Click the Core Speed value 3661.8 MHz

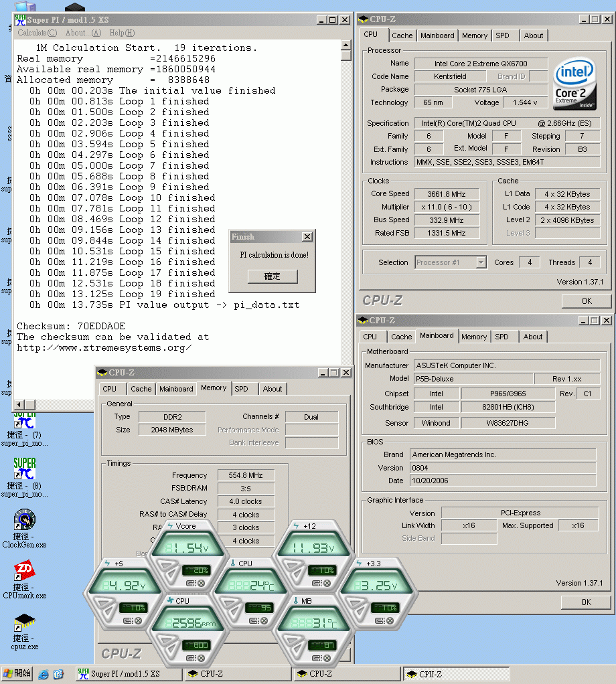tap(447, 193)
